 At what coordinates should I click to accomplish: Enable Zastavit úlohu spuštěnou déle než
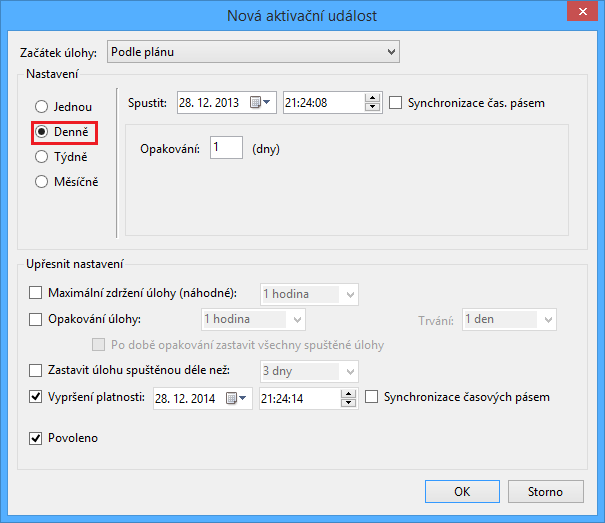pyautogui.click(x=37, y=371)
